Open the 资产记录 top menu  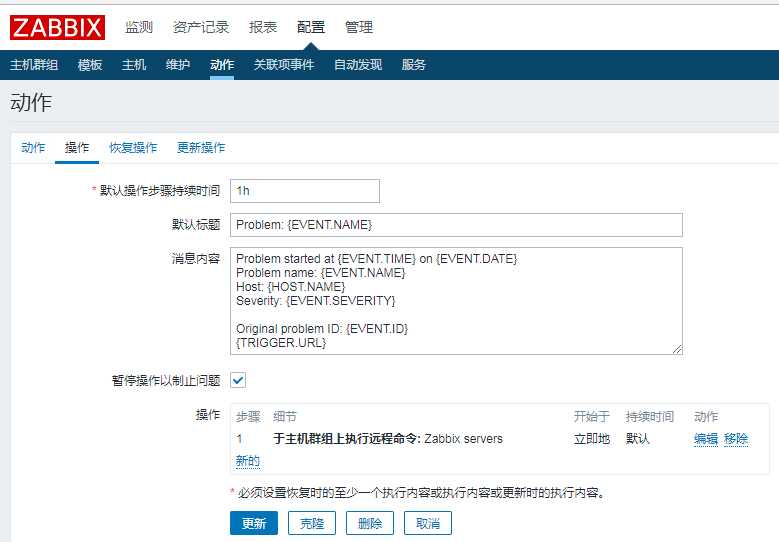(201, 27)
